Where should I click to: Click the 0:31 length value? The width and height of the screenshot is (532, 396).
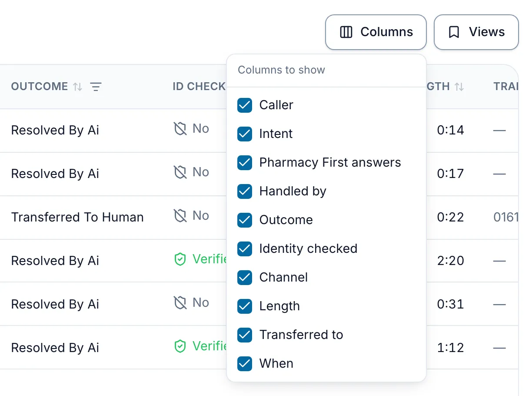451,304
